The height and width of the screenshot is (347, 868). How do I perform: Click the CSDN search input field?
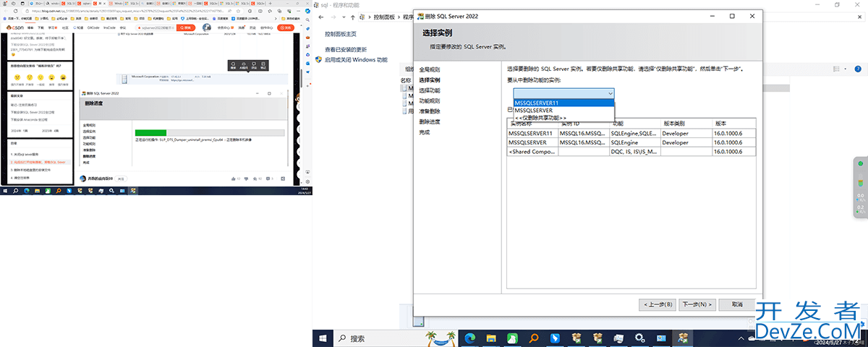coord(155,27)
